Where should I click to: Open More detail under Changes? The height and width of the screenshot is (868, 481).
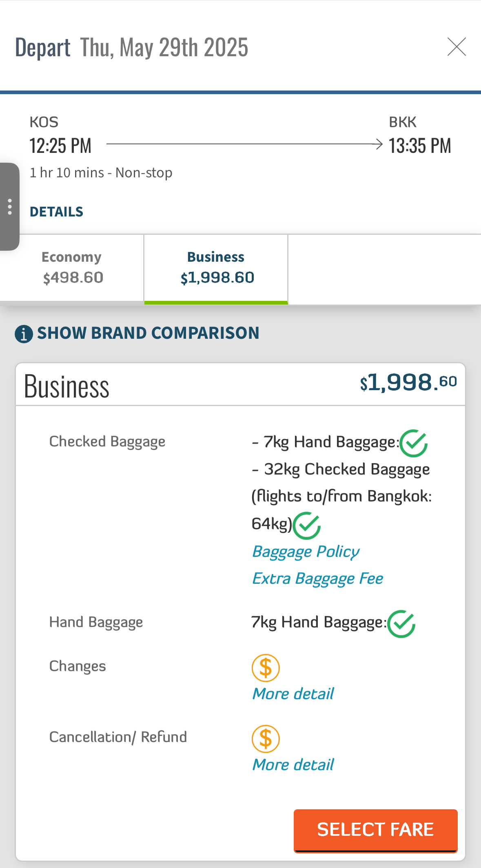point(293,694)
